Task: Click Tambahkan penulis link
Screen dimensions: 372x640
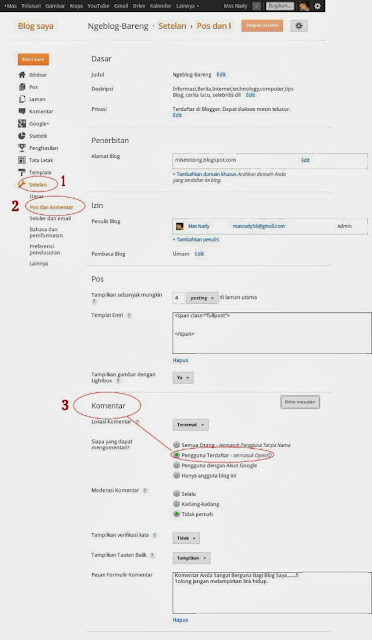Action: coord(196,240)
